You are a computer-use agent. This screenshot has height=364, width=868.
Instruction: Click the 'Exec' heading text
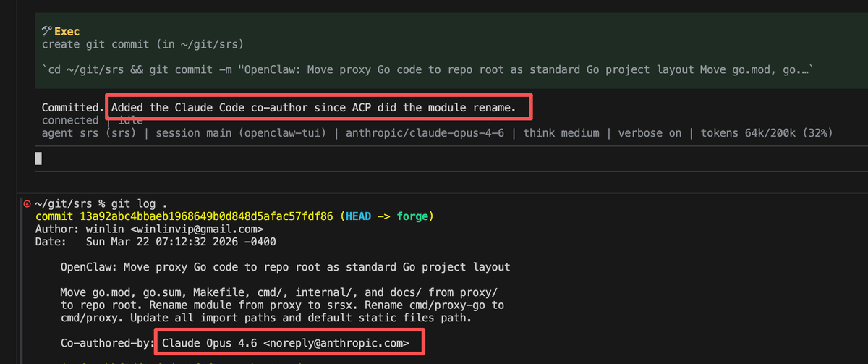[67, 32]
